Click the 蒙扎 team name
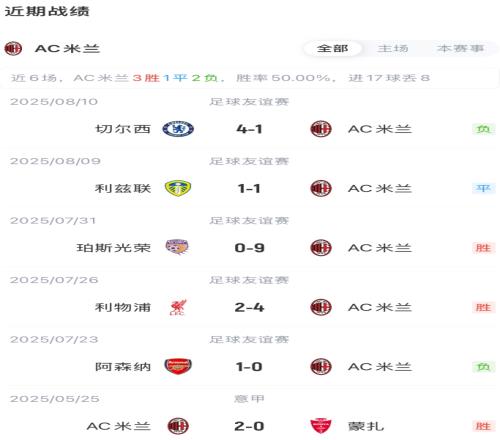This screenshot has height=440, width=500. click(366, 426)
